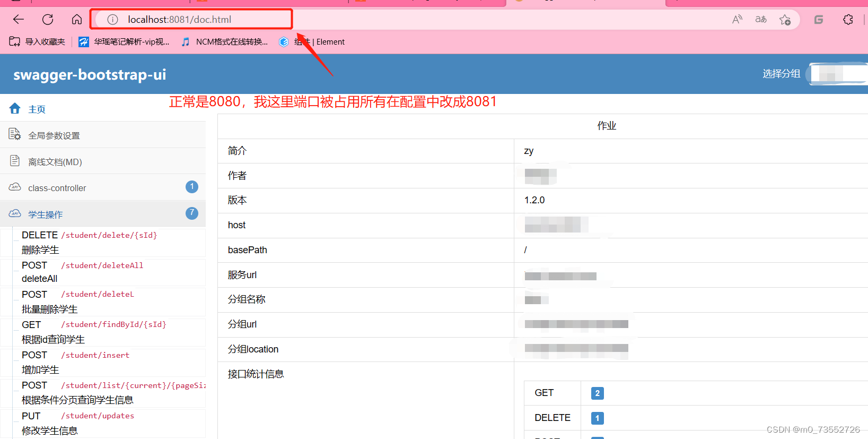This screenshot has width=868, height=439.
Task: Open 全局参数设置 menu item
Action: point(103,135)
